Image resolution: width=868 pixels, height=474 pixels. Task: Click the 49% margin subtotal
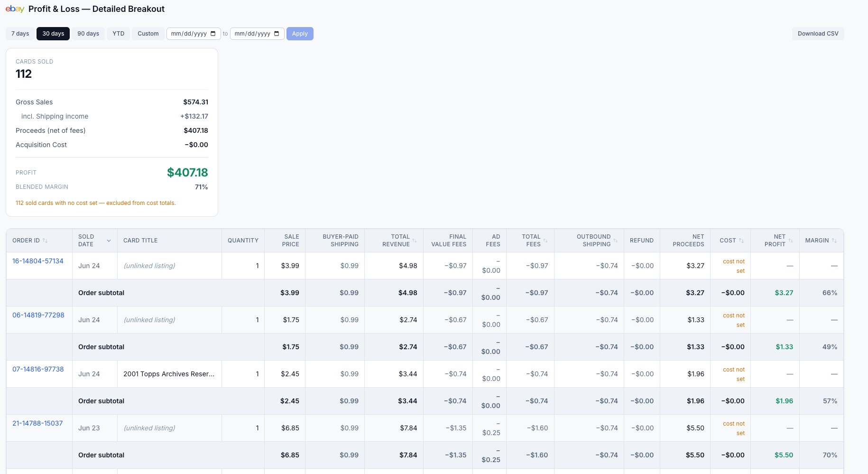(x=830, y=347)
